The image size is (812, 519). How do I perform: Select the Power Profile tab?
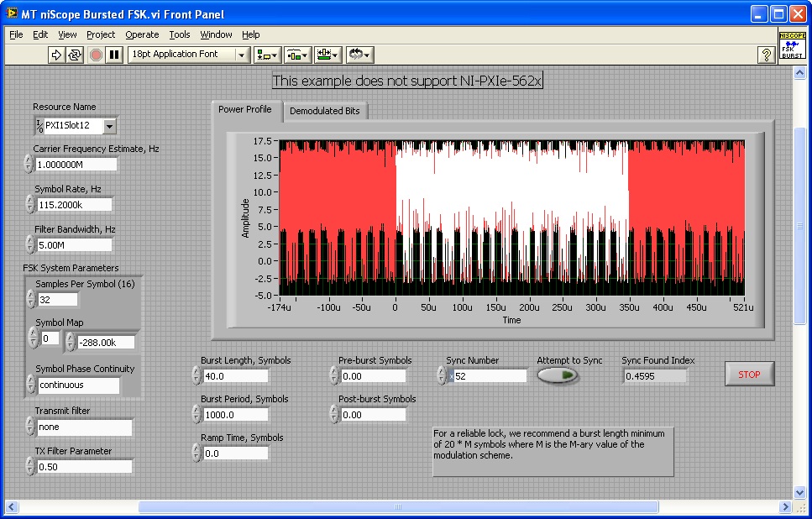pos(245,109)
